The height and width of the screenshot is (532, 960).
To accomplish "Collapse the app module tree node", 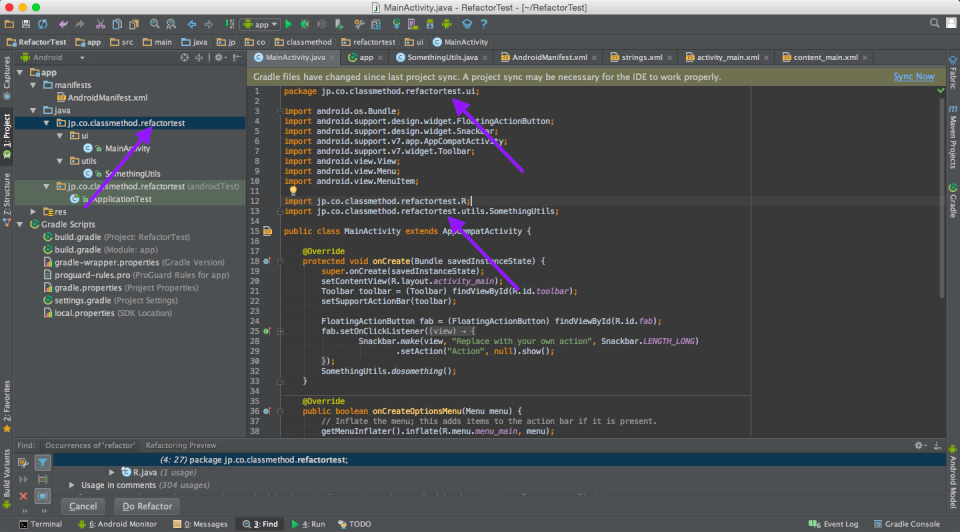I will [x=20, y=73].
